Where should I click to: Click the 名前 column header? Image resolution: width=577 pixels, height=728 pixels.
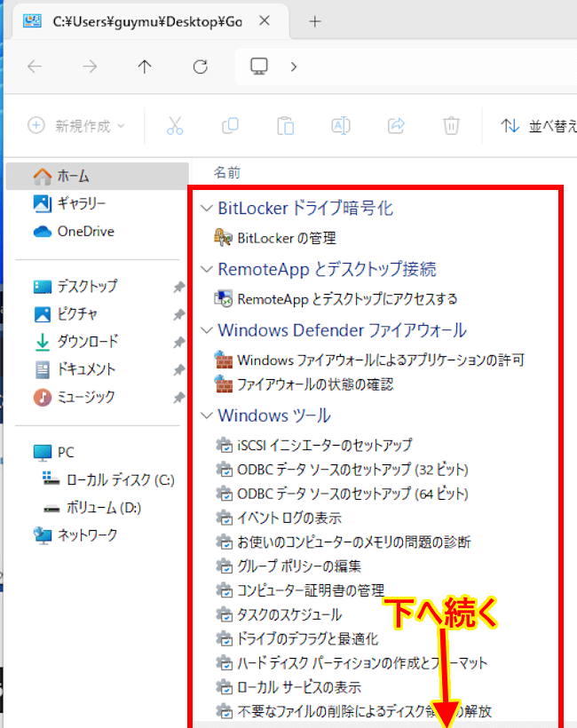point(226,173)
